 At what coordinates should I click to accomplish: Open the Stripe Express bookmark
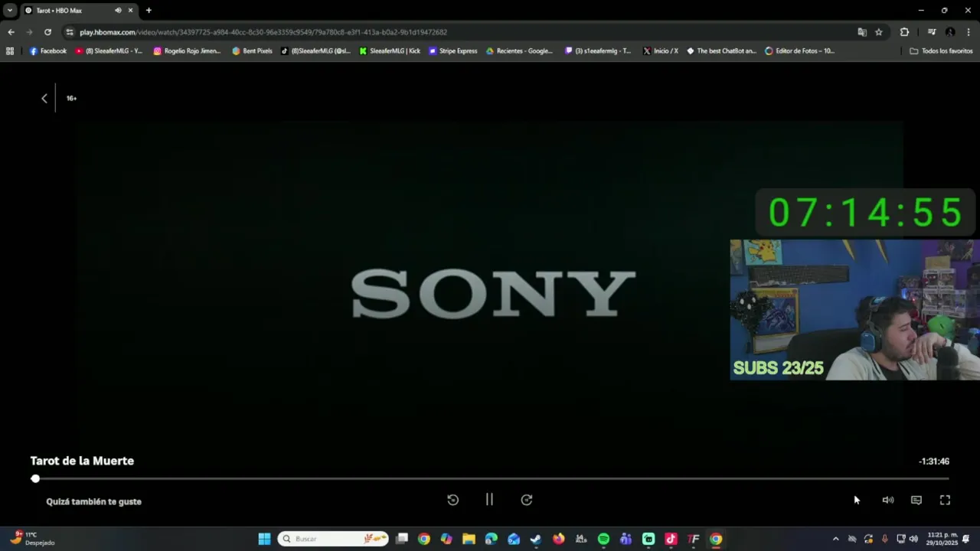[x=452, y=51]
